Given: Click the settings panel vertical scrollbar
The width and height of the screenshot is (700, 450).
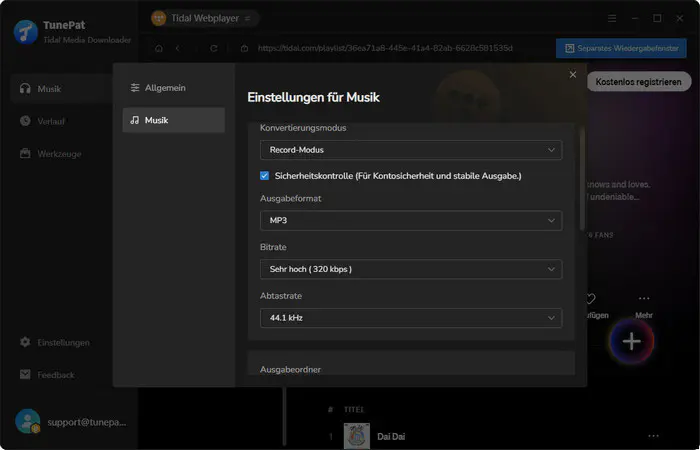Looking at the screenshot, I should (582, 179).
